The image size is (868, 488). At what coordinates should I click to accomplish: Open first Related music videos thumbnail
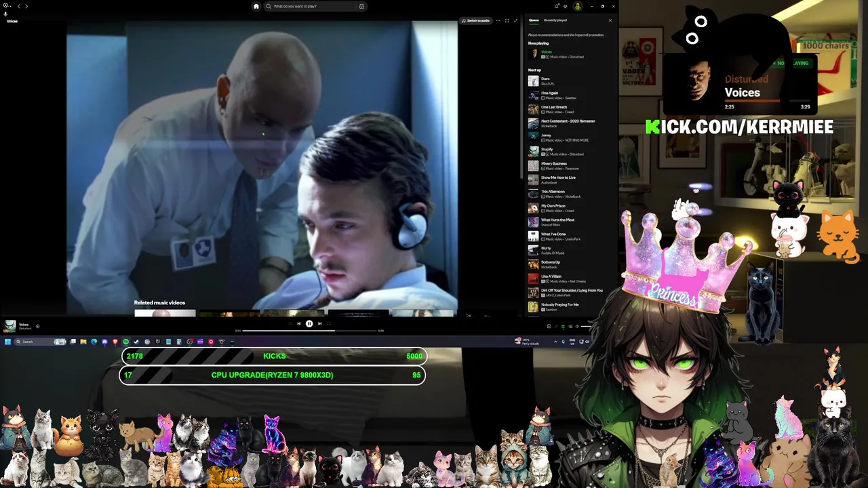165,313
